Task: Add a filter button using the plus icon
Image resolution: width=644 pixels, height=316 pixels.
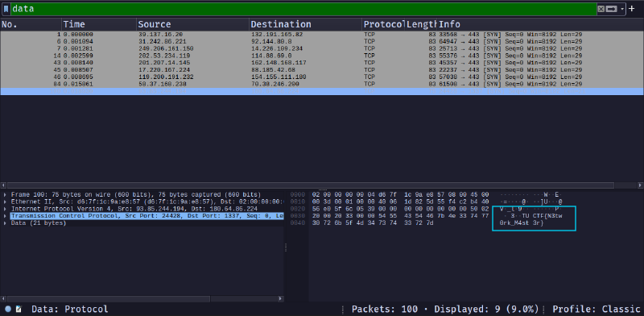Action: (x=632, y=8)
